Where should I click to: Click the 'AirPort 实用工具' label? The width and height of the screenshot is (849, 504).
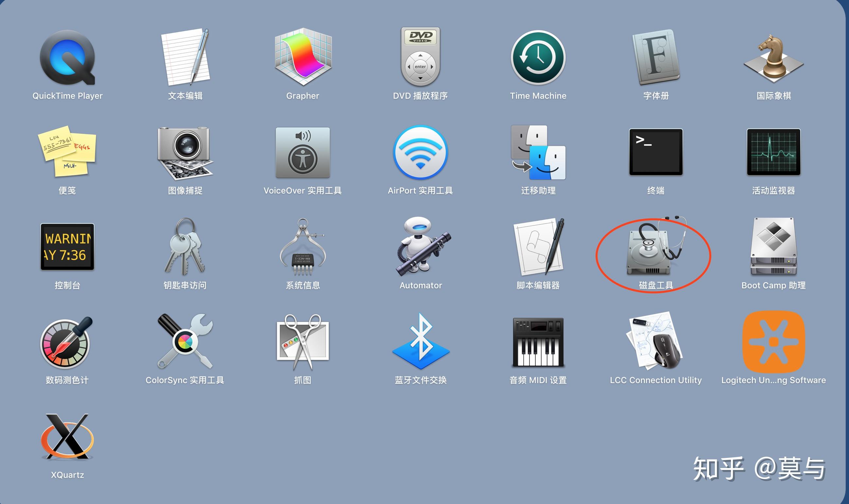point(420,191)
